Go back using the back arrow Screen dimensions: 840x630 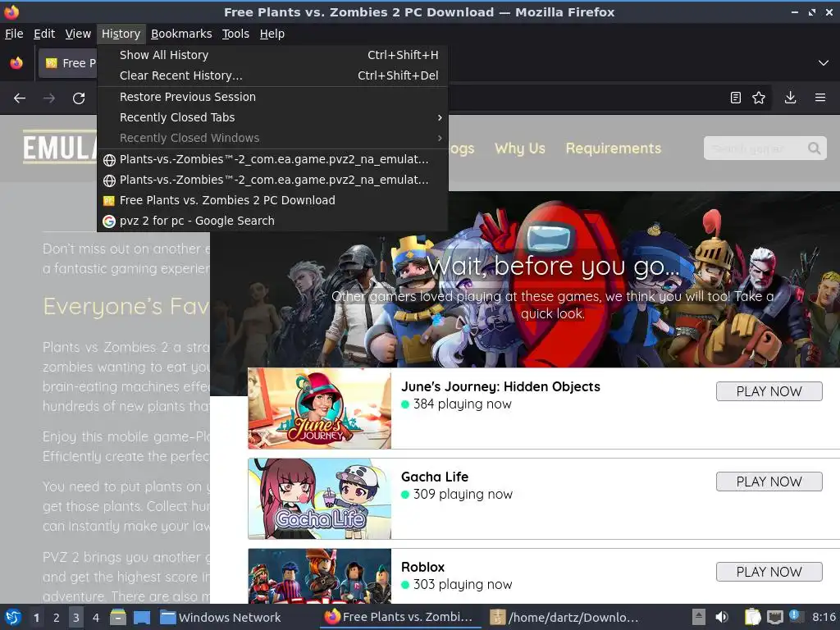[x=20, y=98]
